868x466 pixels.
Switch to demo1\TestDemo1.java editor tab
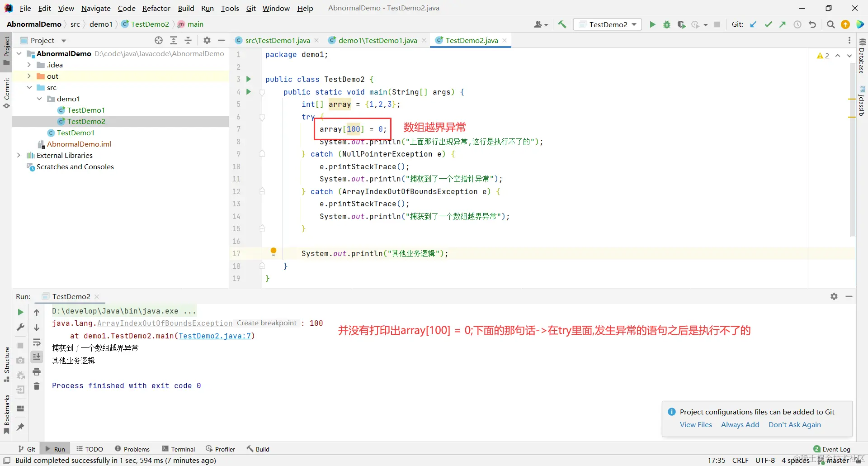pyautogui.click(x=377, y=40)
